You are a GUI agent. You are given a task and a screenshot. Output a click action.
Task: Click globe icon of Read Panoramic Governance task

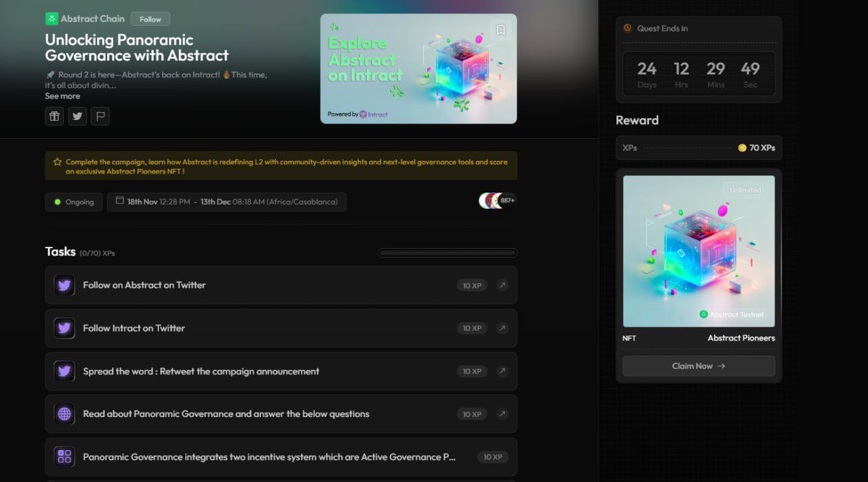tap(64, 414)
